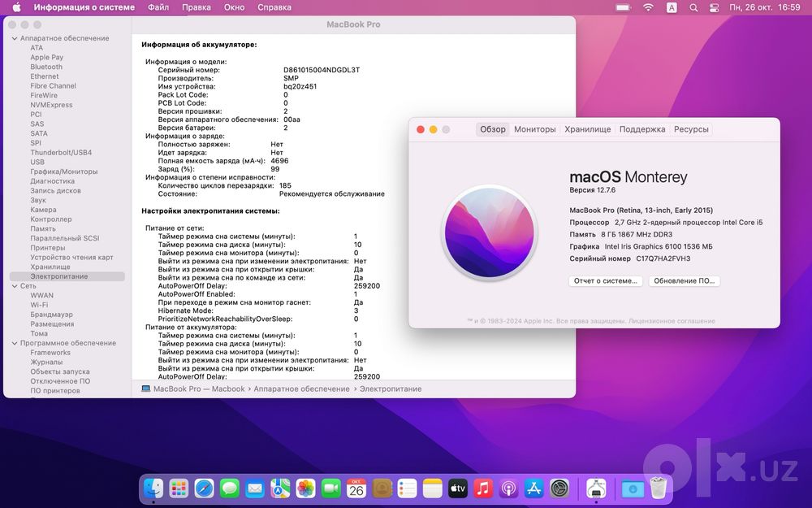Select Bluetooth in the sidebar

(46, 67)
